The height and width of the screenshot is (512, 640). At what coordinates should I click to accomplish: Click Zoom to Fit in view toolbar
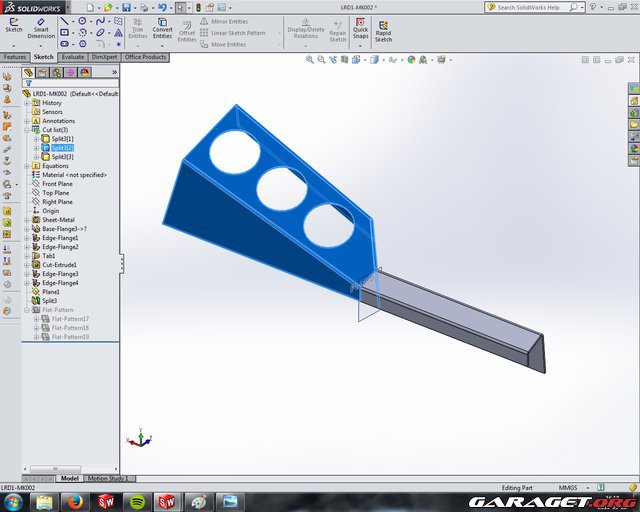[312, 59]
